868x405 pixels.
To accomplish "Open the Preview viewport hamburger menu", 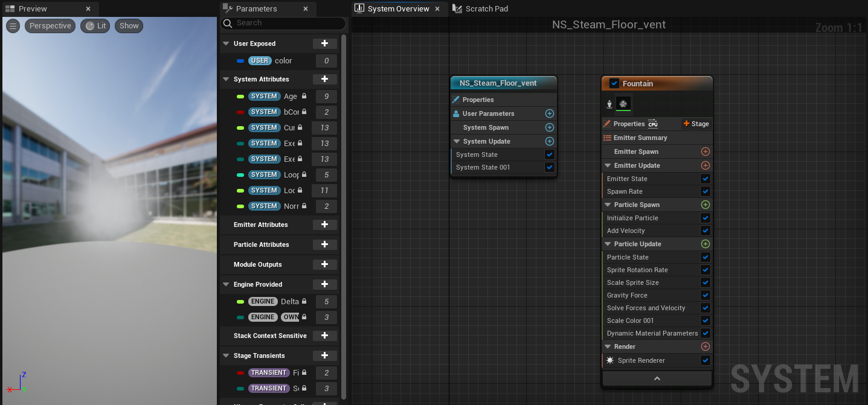I will 13,26.
